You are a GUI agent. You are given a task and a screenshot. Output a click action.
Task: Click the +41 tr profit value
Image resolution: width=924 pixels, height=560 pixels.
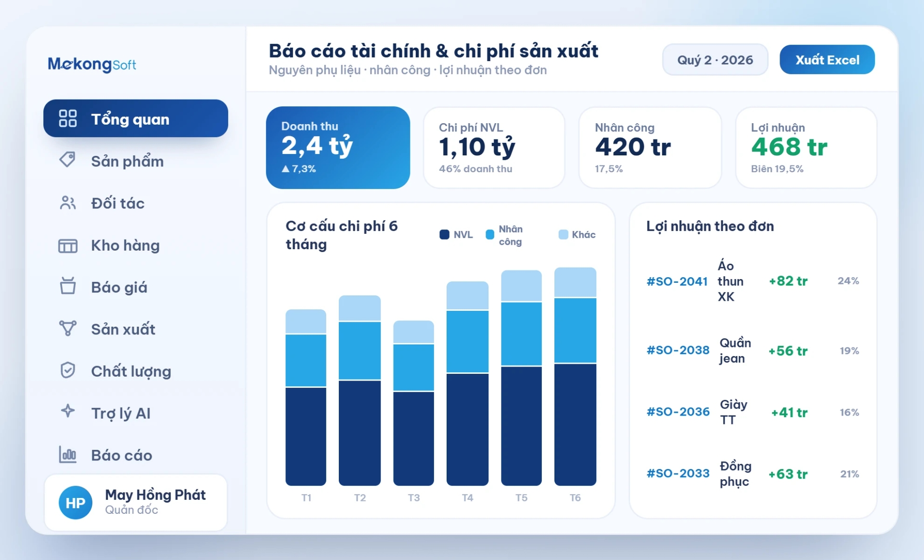pos(789,412)
